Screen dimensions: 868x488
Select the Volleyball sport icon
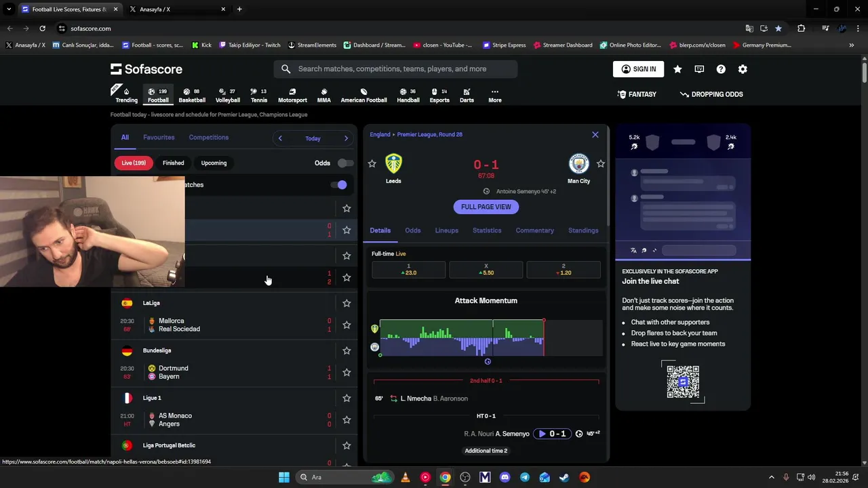tap(228, 95)
